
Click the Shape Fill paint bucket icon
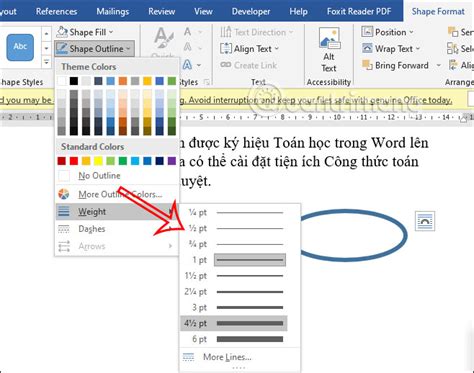pyautogui.click(x=62, y=32)
